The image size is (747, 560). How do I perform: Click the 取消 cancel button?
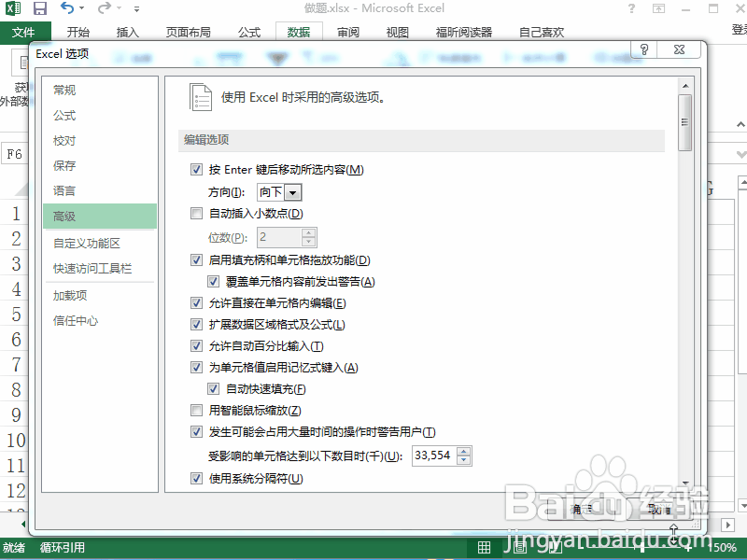tap(659, 510)
